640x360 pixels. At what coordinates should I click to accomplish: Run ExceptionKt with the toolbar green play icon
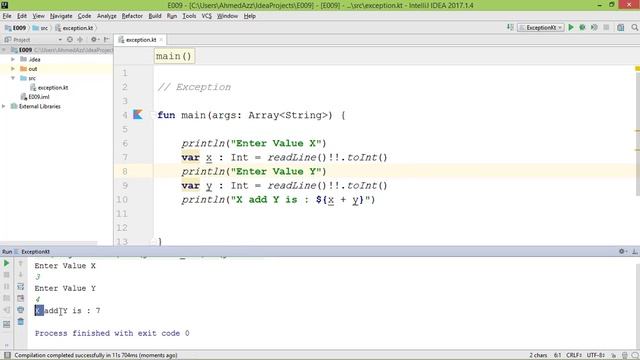click(571, 27)
